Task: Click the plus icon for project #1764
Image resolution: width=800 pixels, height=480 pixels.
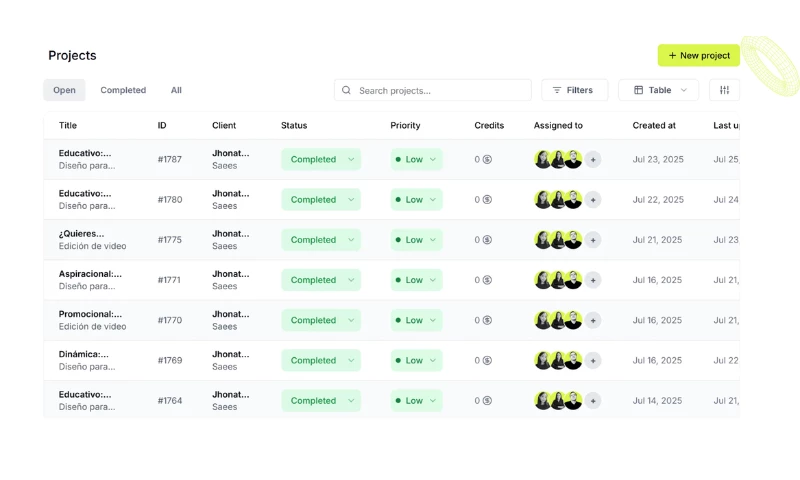Action: click(x=593, y=400)
